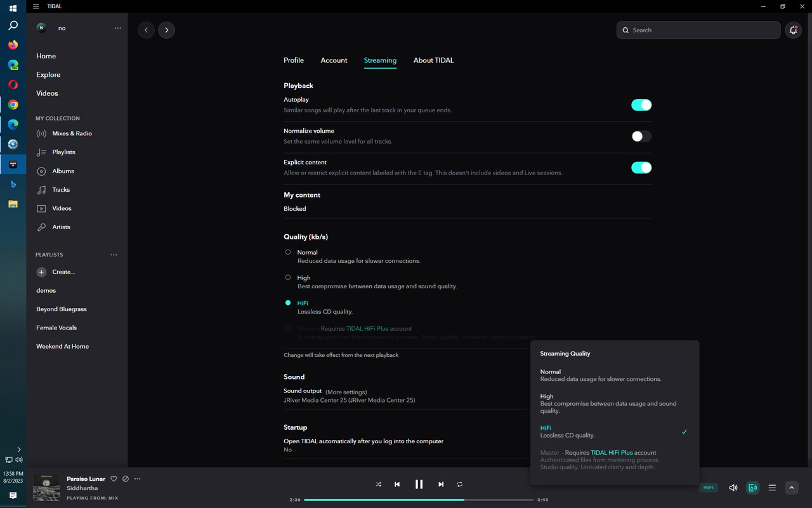812x508 pixels.
Task: Open playlists section three-dot menu
Action: 114,255
